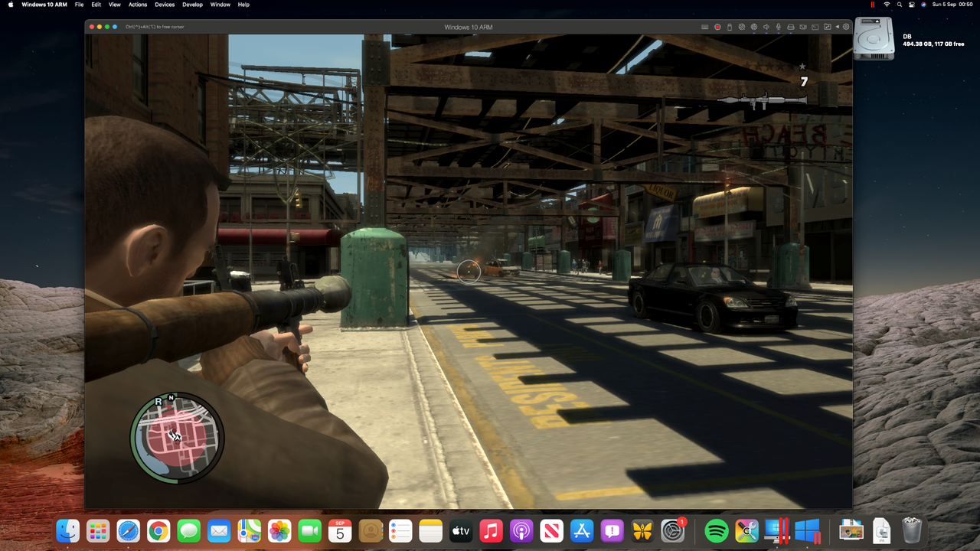Open the shared folder icon in VM toolbar
This screenshot has width=980, height=551.
coord(828,27)
